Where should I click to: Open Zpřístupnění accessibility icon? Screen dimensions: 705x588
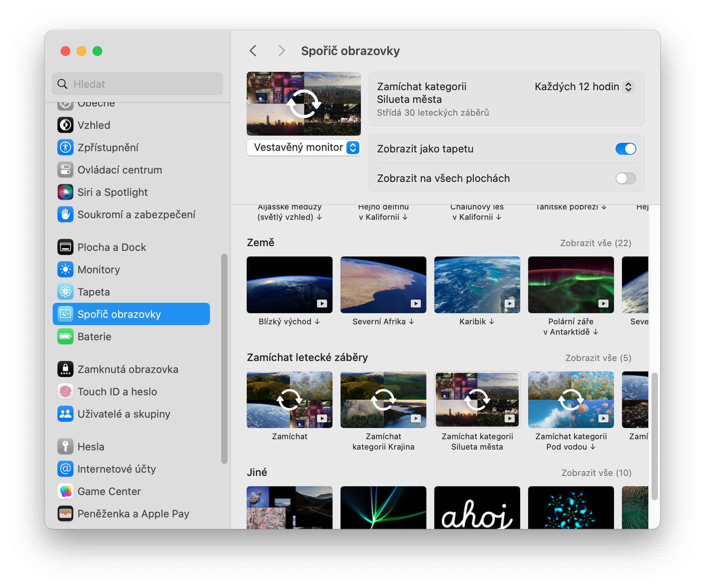(x=65, y=148)
